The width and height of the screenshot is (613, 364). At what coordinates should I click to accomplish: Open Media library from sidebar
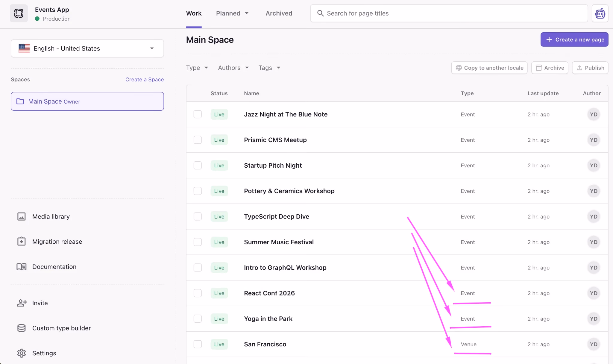(51, 216)
